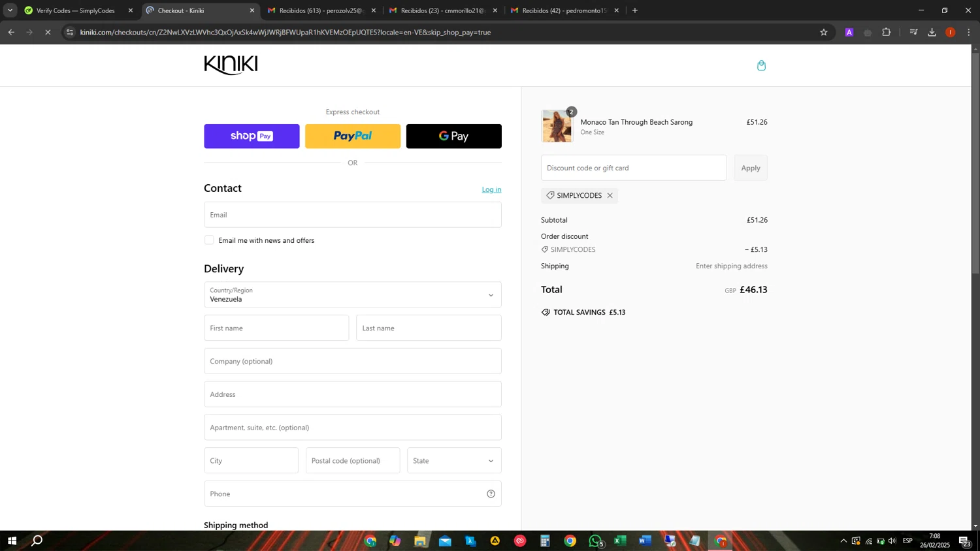Open WhatsApp from the taskbar

595,541
